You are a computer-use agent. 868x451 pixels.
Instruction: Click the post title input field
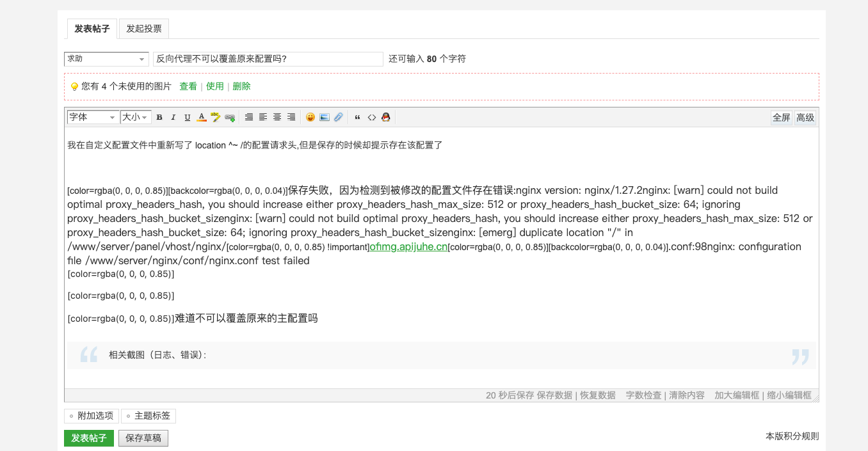pos(268,59)
